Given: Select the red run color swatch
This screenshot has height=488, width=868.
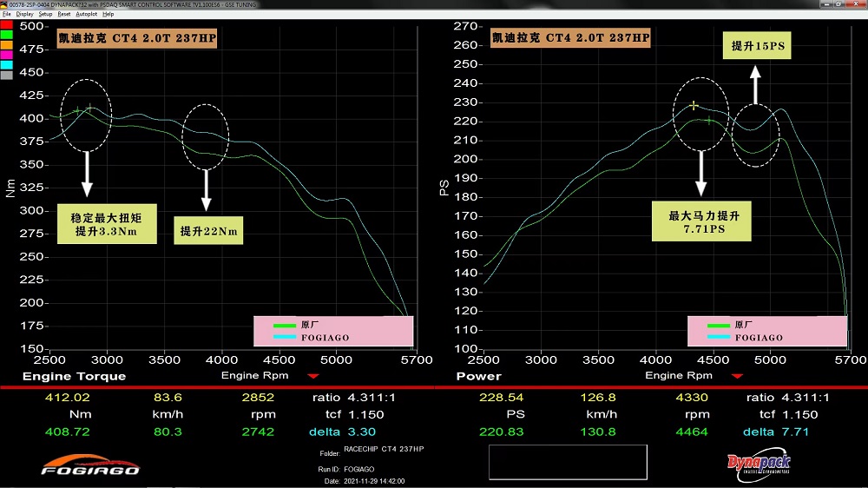Looking at the screenshot, I should click(6, 25).
